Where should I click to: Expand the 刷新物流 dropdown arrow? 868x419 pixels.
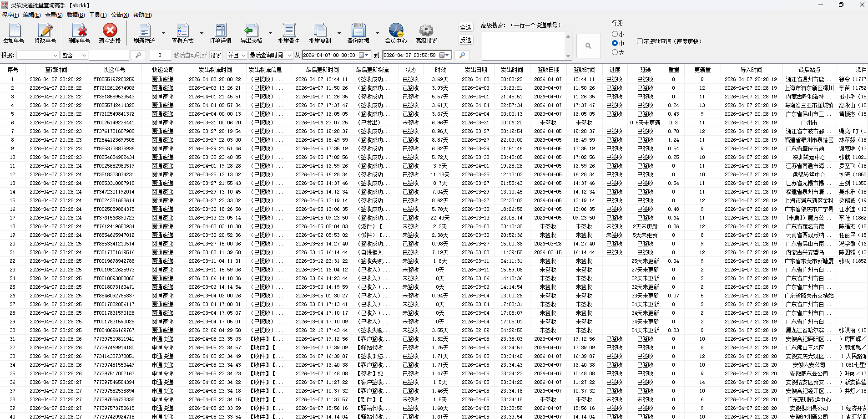[x=163, y=33]
